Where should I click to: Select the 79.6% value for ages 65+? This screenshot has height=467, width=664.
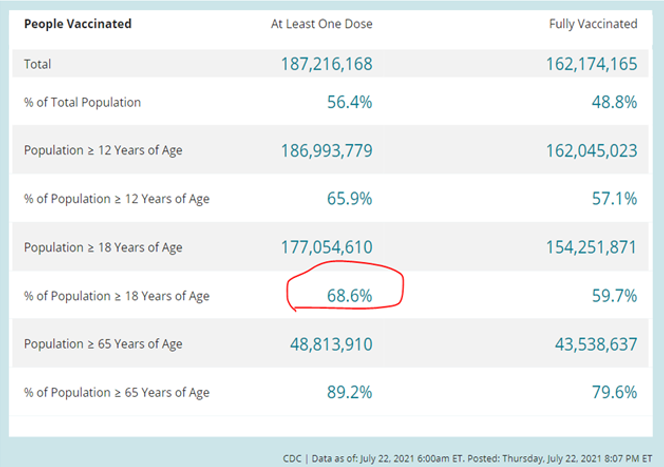click(x=614, y=392)
